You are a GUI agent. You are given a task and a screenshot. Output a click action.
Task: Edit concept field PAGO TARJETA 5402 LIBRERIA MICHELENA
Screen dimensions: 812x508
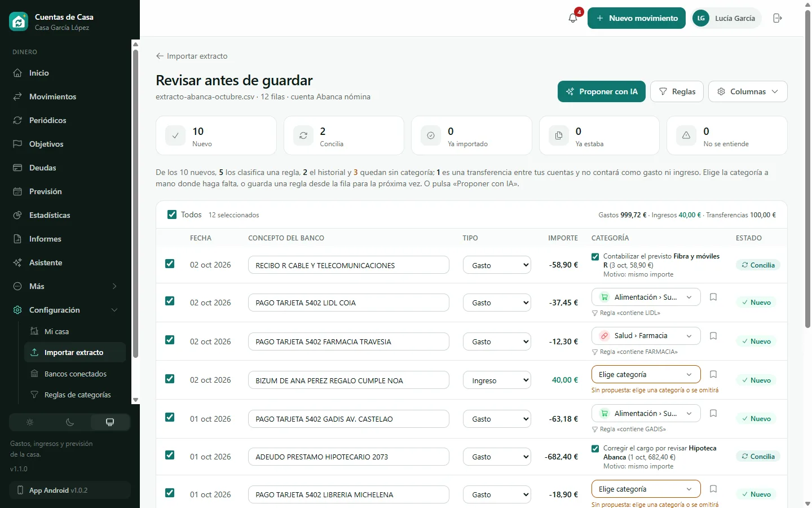(x=348, y=494)
